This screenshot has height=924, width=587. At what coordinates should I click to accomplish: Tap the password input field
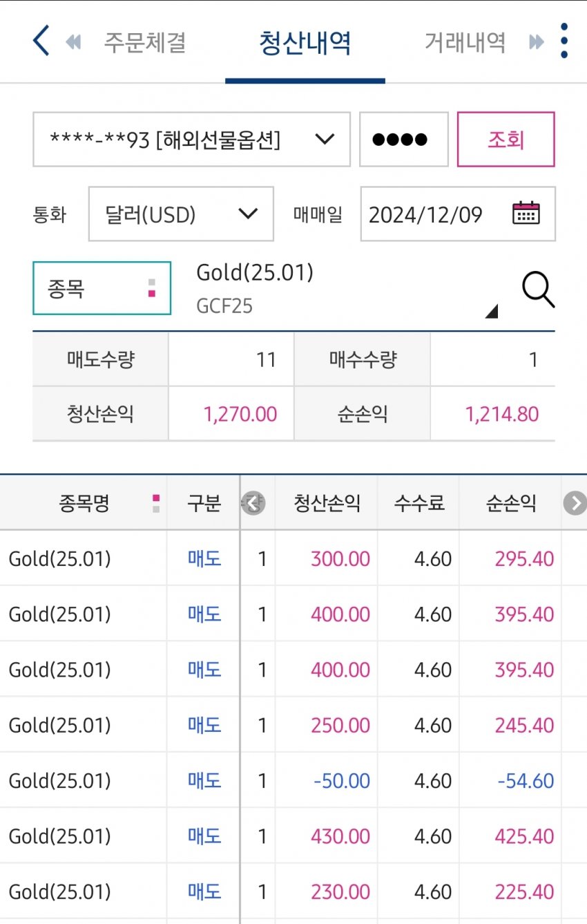click(403, 140)
